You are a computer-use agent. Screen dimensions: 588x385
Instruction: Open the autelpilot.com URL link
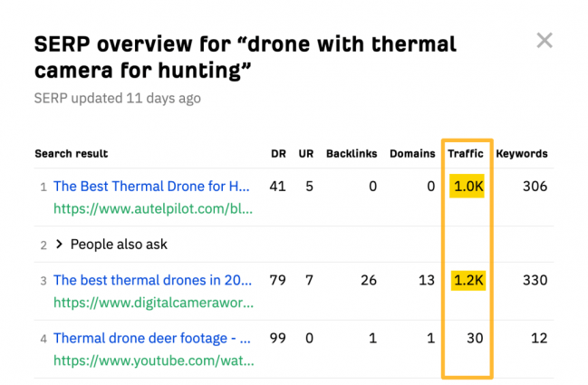point(153,209)
